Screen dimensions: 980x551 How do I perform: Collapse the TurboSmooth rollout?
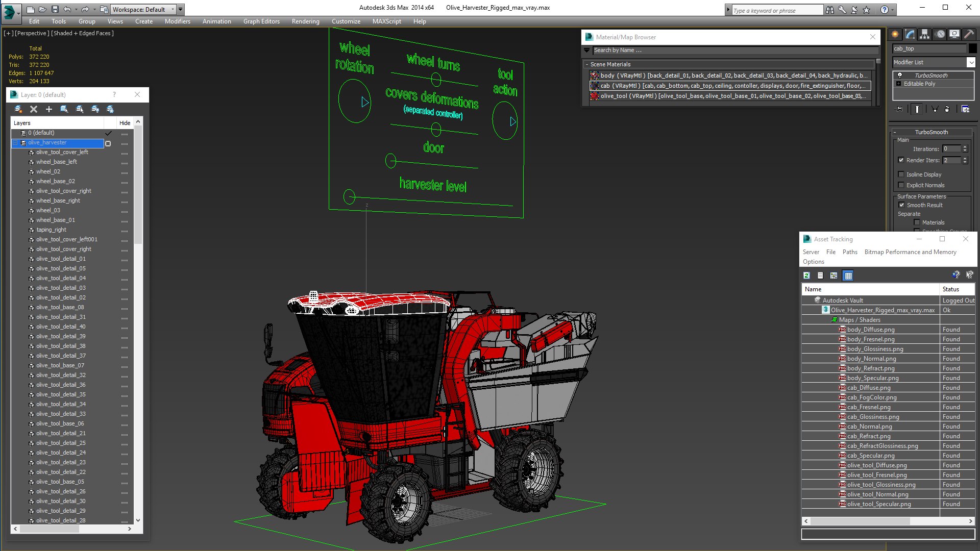click(894, 132)
